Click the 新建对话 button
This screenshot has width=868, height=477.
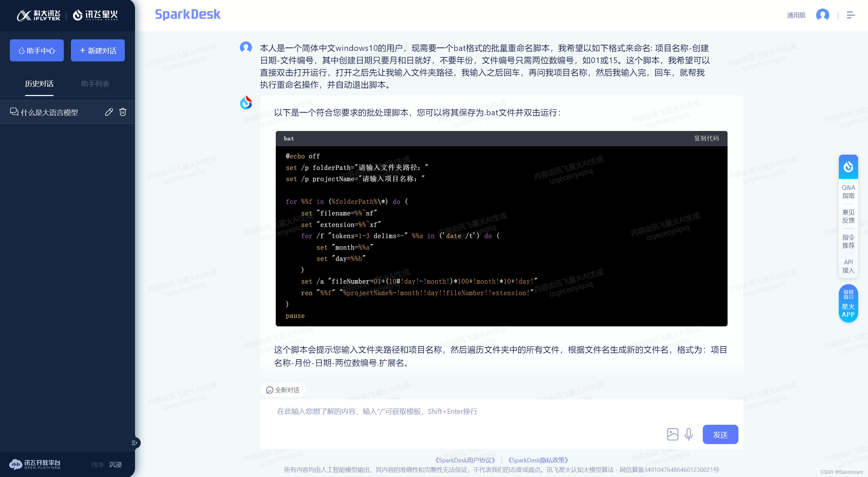[x=98, y=51]
